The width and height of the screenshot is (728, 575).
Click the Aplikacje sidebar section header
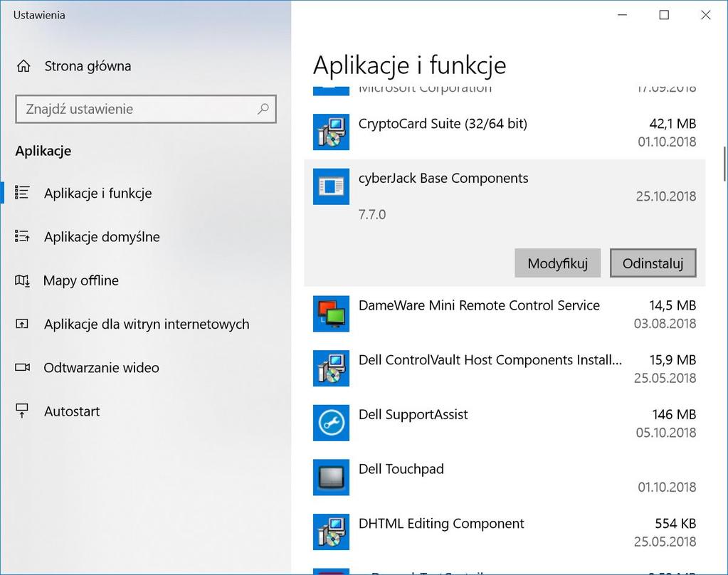point(43,151)
